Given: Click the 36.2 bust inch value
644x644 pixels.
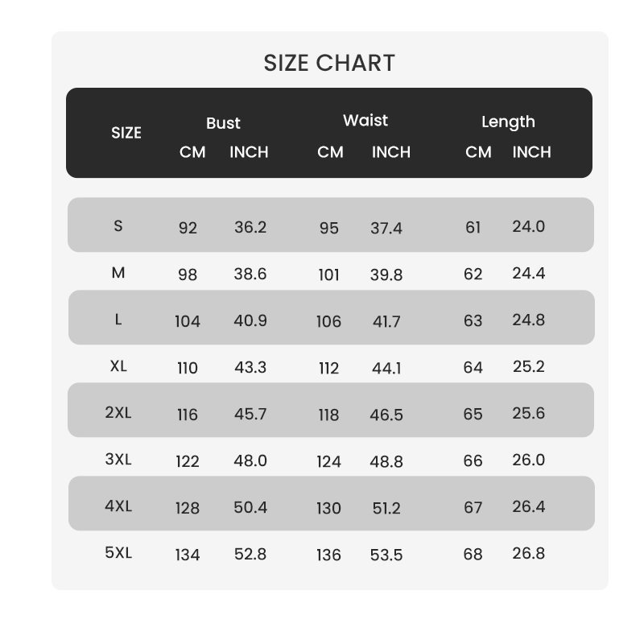Looking at the screenshot, I should coord(250,227).
